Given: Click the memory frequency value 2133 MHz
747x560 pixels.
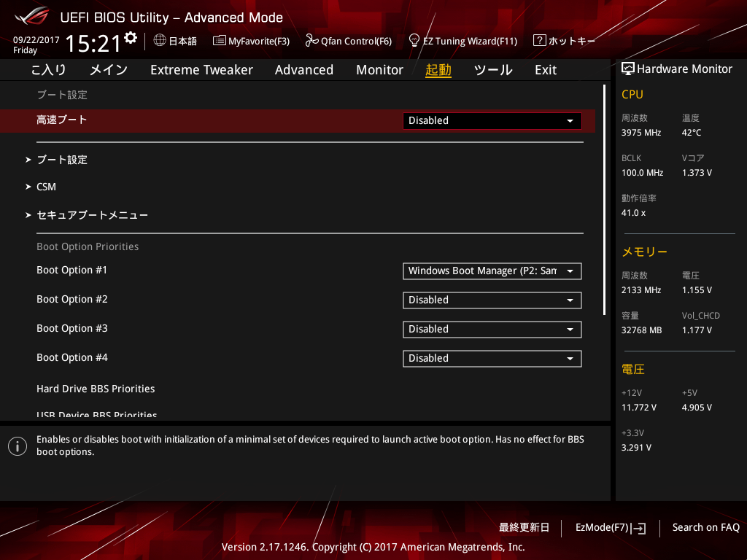Looking at the screenshot, I should (x=641, y=290).
